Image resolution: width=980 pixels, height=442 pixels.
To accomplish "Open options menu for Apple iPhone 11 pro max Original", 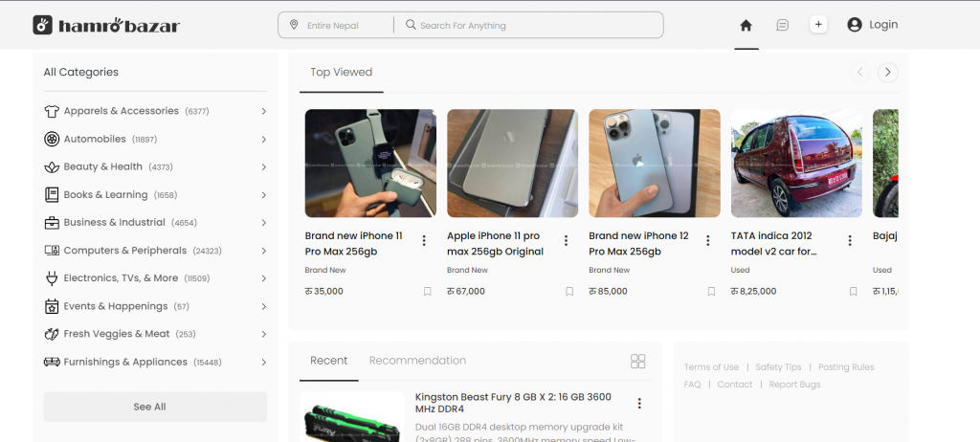I will click(x=566, y=240).
